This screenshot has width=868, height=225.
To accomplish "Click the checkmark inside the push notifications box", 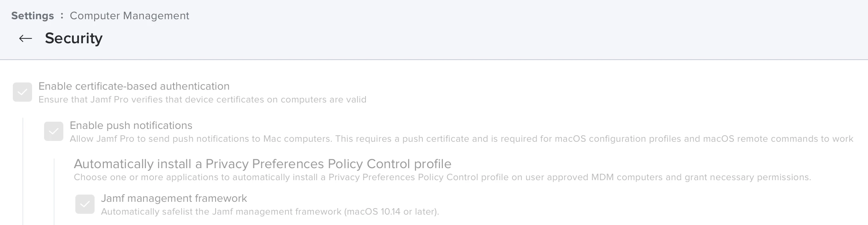I will 54,131.
